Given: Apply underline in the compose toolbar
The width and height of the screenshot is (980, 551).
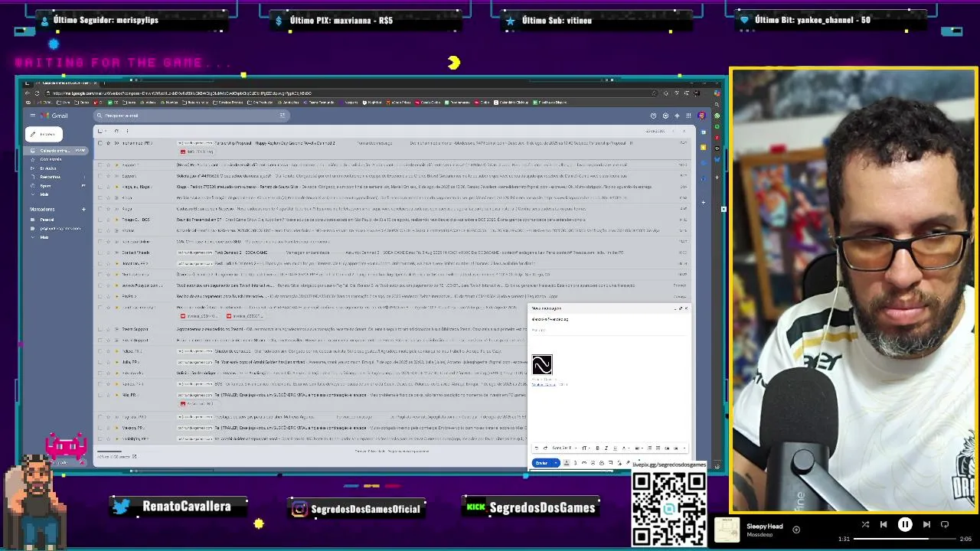Looking at the screenshot, I should pyautogui.click(x=615, y=448).
